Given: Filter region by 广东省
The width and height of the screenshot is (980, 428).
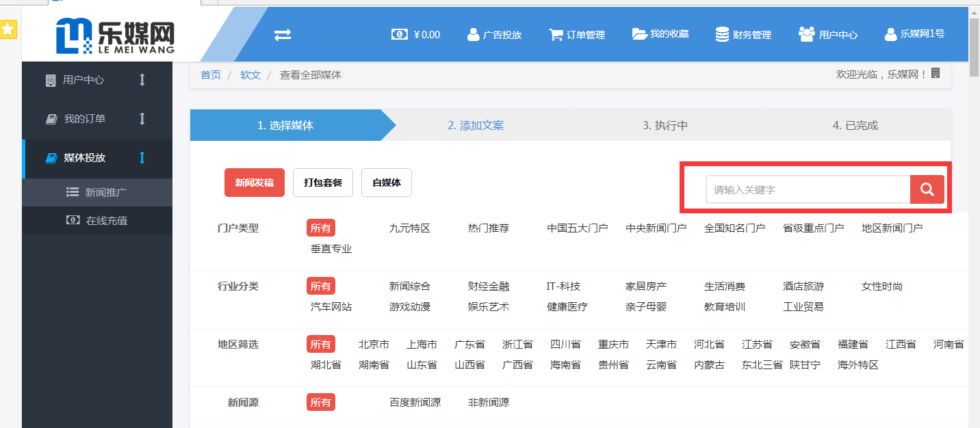Looking at the screenshot, I should 469,345.
